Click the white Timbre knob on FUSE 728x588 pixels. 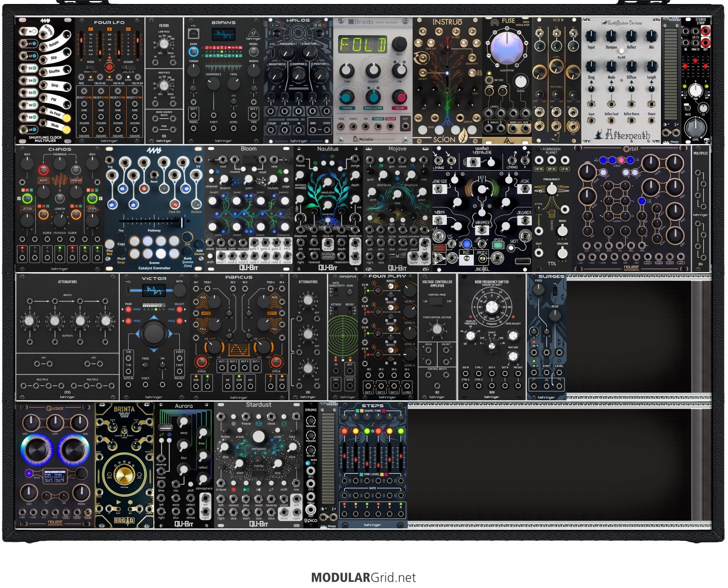(x=520, y=81)
